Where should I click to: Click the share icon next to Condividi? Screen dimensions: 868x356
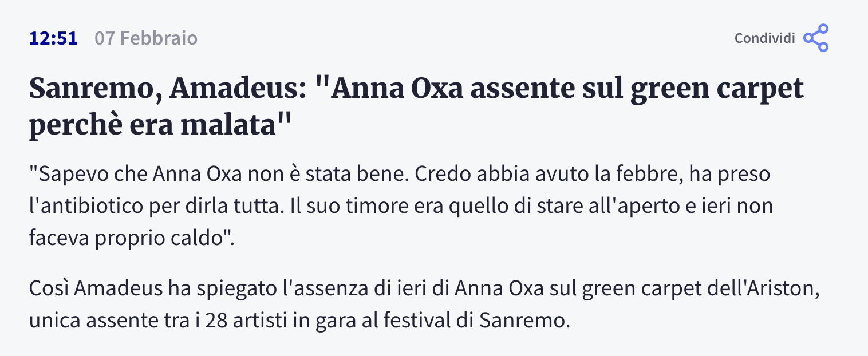pos(816,38)
